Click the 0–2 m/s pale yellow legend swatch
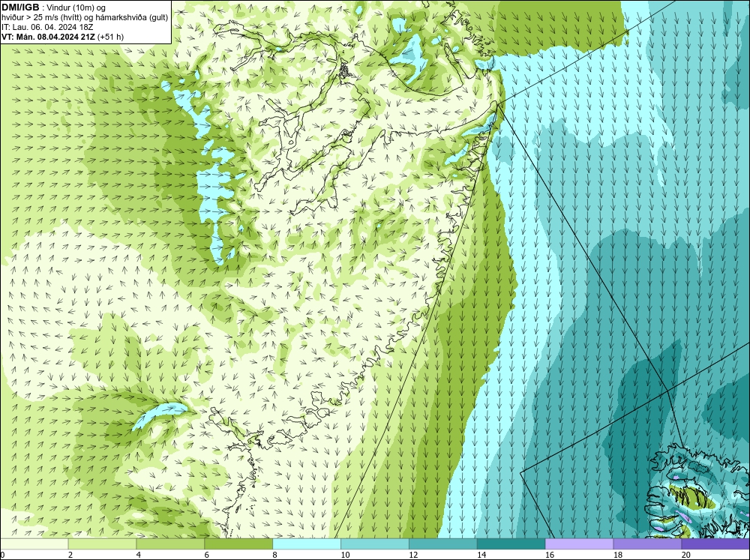Viewport: 750px width, 560px height. [x=34, y=544]
